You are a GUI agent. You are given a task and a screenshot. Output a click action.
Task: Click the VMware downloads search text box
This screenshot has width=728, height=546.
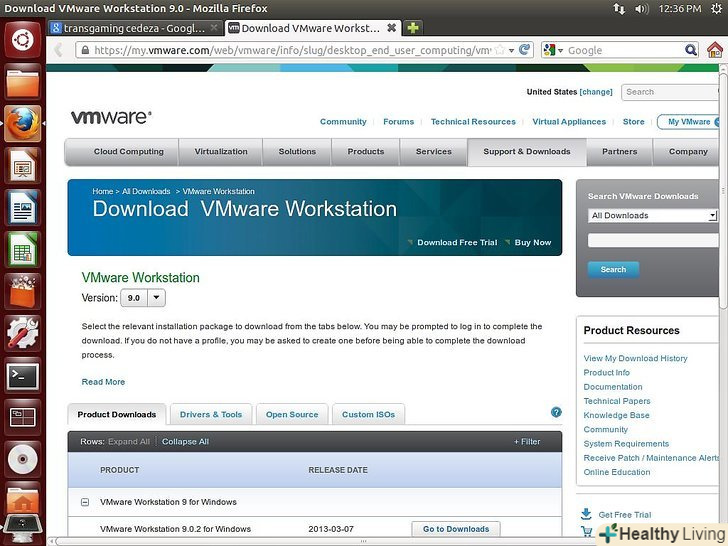click(653, 240)
